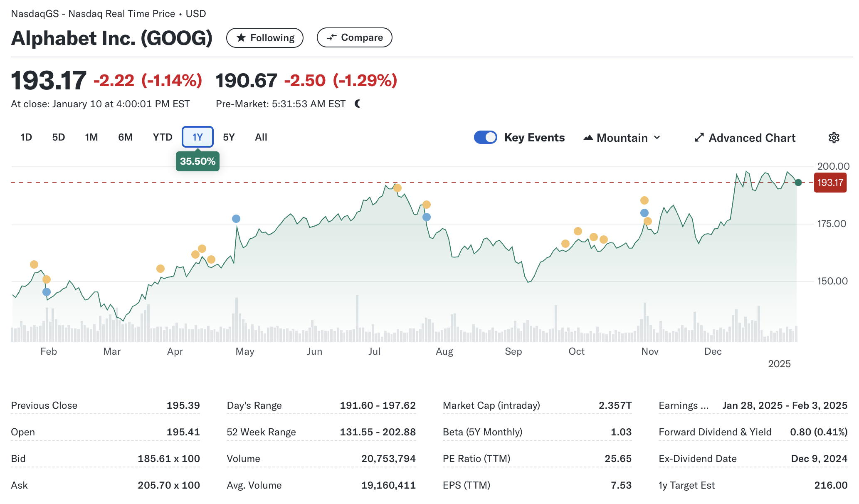The image size is (859, 504).
Task: Click the Advanced Chart expand arrow icon
Action: pyautogui.click(x=699, y=138)
